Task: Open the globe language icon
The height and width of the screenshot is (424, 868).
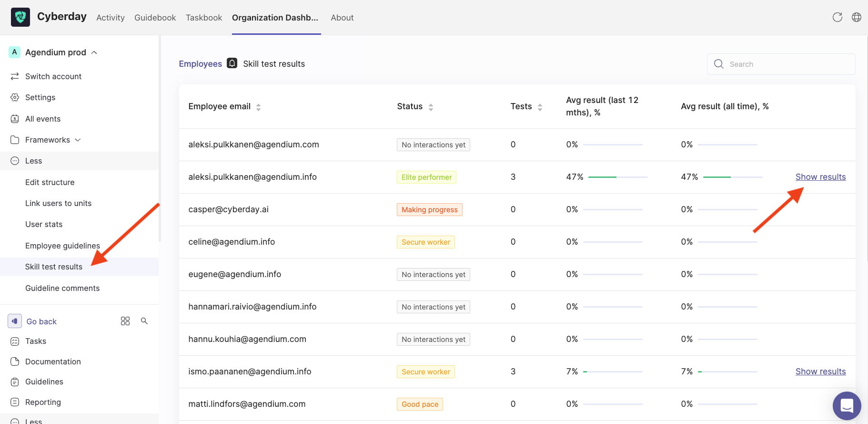Action: pos(857,17)
